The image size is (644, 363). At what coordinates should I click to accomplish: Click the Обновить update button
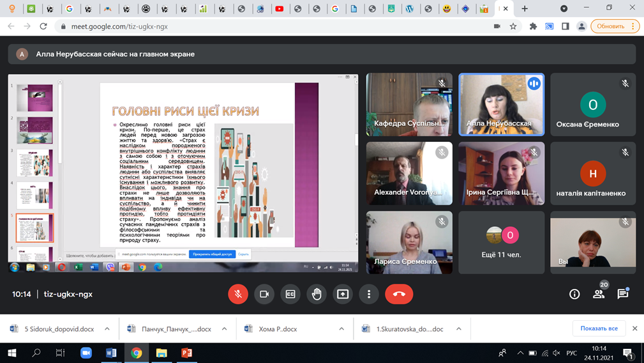[615, 26]
